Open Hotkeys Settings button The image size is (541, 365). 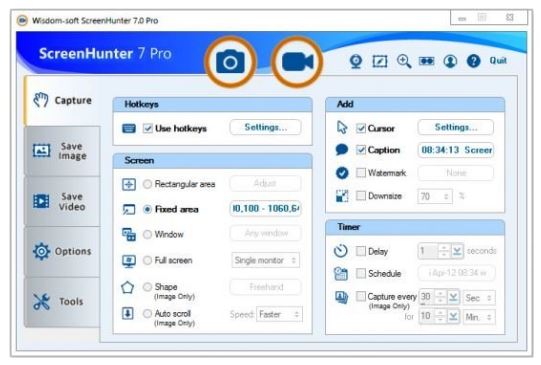pos(265,127)
